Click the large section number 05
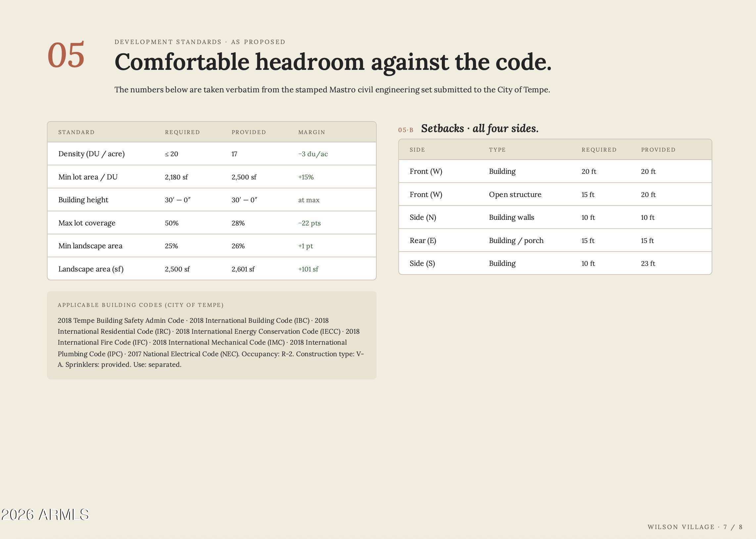756x539 pixels. tap(66, 55)
